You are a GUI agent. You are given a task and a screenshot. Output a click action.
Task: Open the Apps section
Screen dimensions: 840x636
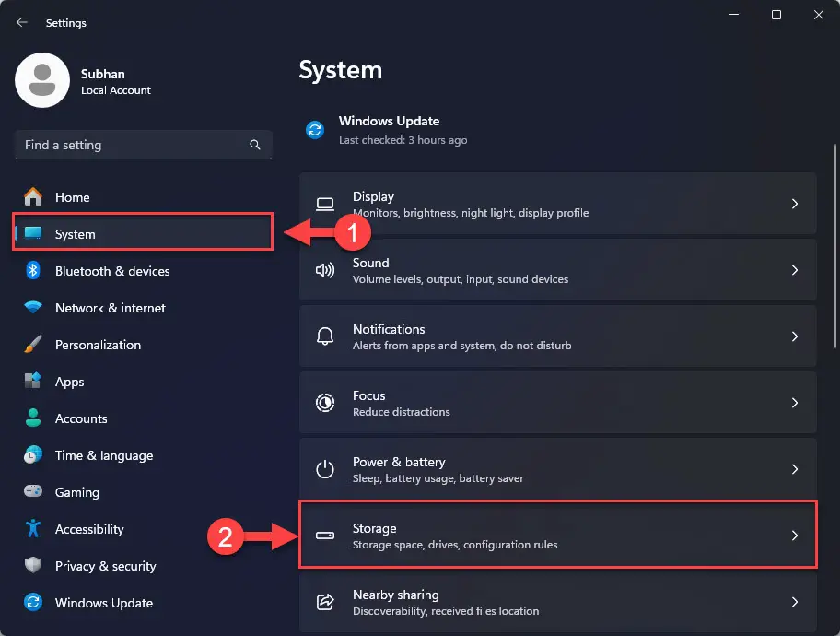pyautogui.click(x=144, y=381)
